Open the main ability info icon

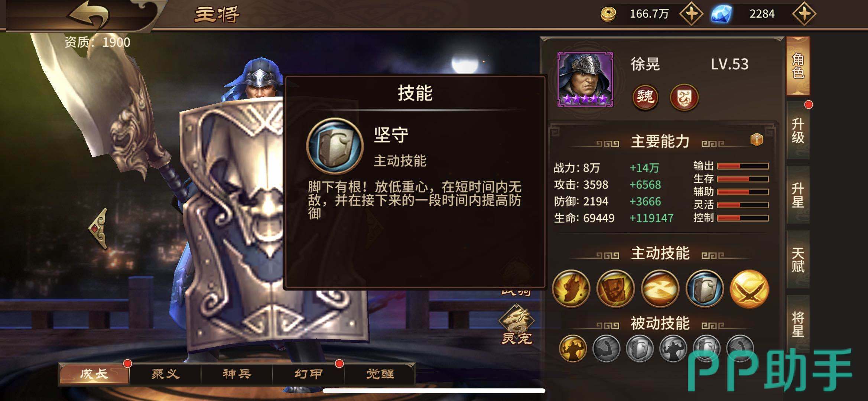pyautogui.click(x=757, y=140)
